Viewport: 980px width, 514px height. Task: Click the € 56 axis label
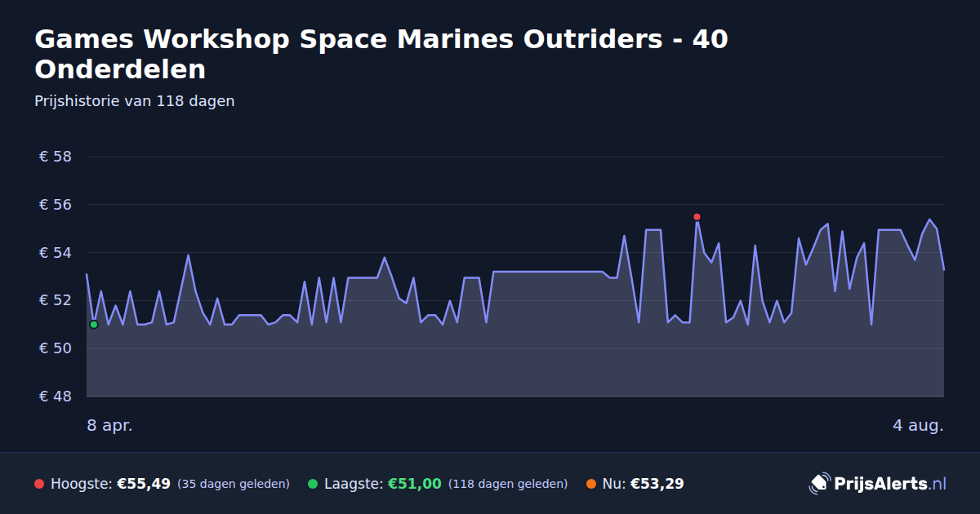tap(56, 205)
